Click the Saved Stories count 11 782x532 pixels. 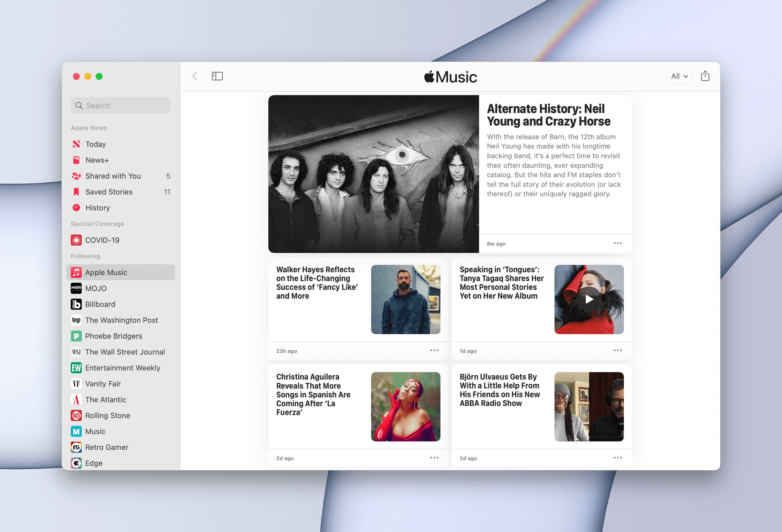click(x=167, y=192)
